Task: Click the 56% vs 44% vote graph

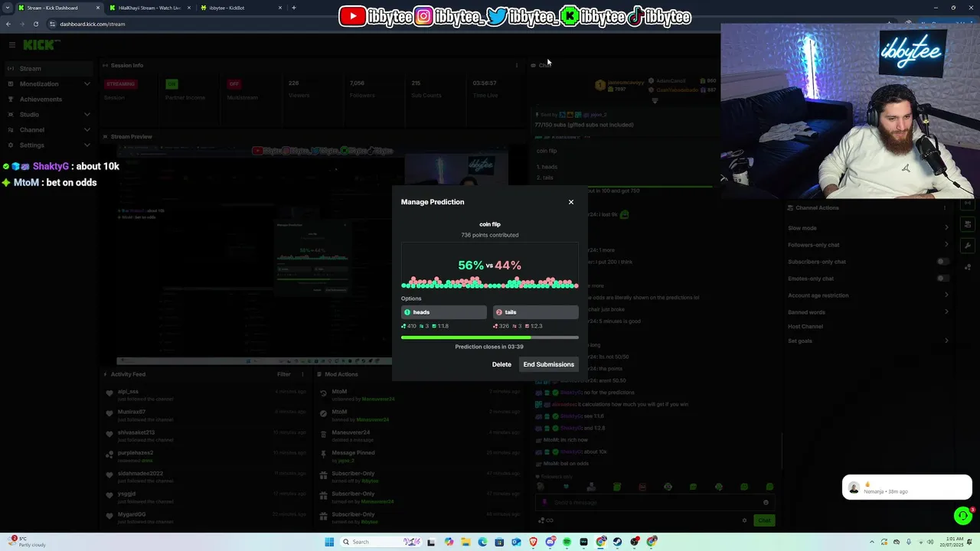Action: 490,266
